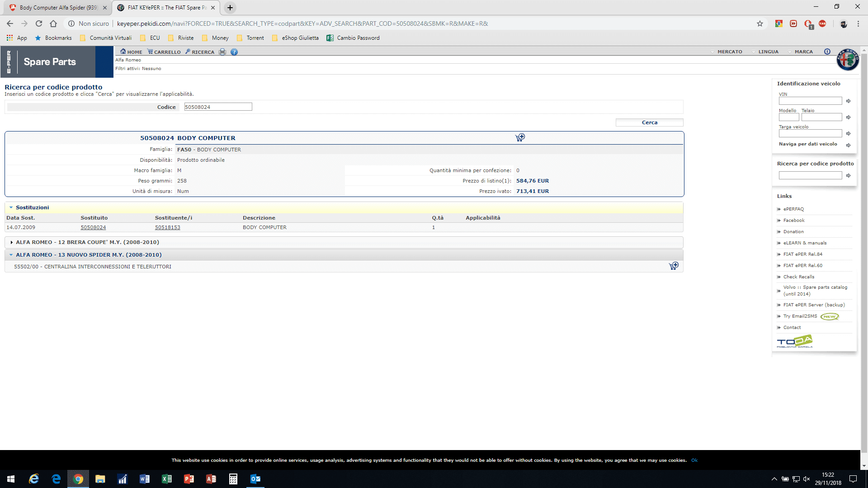Viewport: 868px width, 488px height.
Task: Focus the Targa veicolo input field
Action: [810, 134]
